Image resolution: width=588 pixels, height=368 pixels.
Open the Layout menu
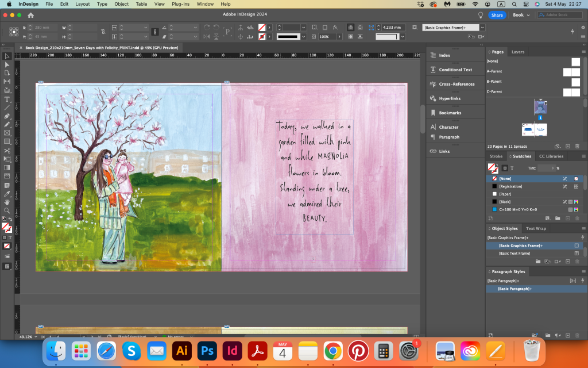(x=83, y=4)
